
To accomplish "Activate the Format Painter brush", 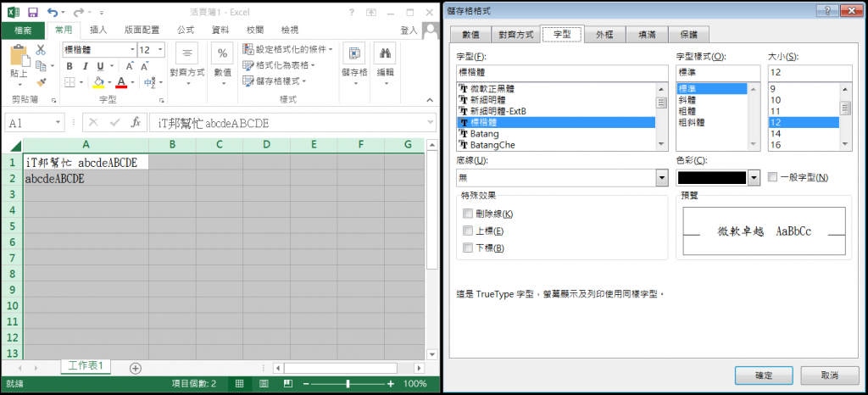I will pos(41,82).
